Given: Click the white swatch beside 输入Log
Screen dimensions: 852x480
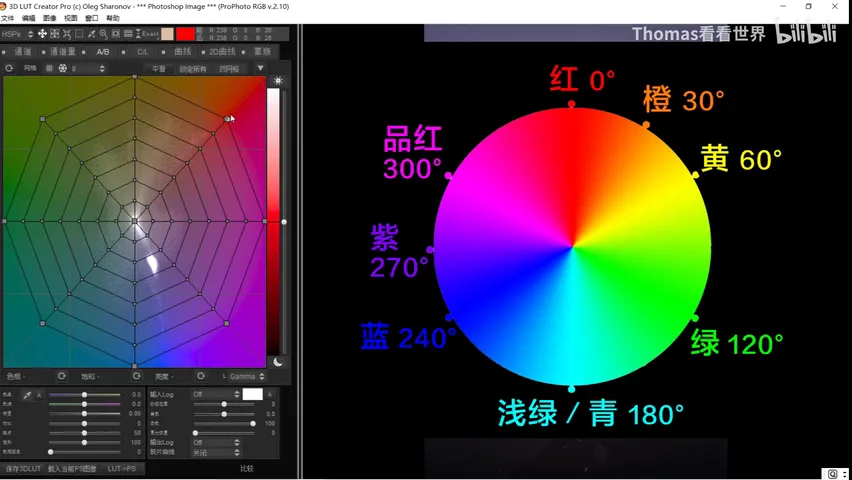Looking at the screenshot, I should click(x=253, y=394).
